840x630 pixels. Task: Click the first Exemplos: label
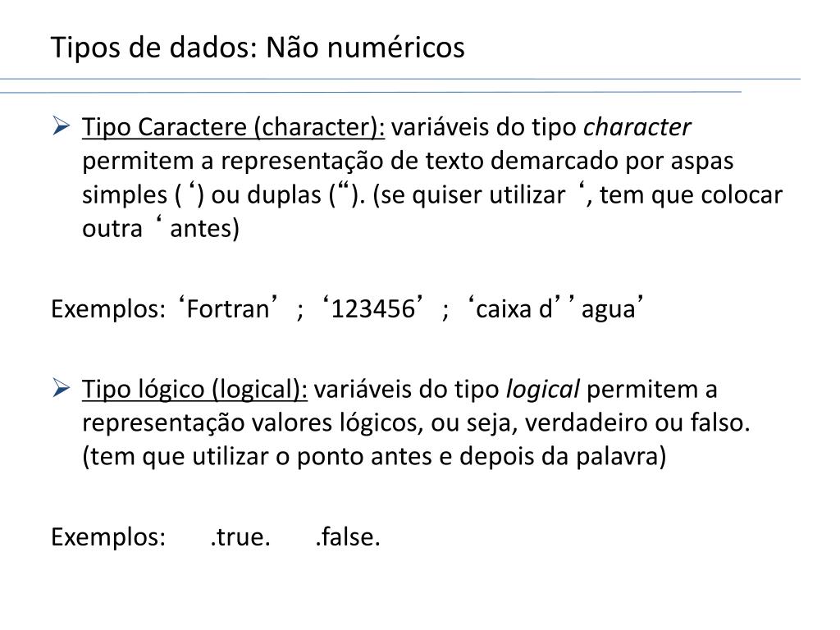click(108, 309)
